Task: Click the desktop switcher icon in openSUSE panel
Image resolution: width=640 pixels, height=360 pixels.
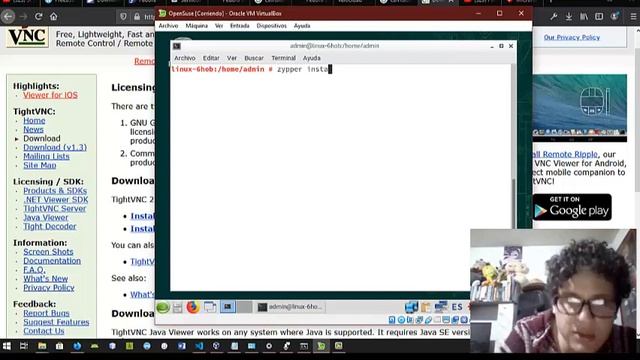Action: click(210, 307)
